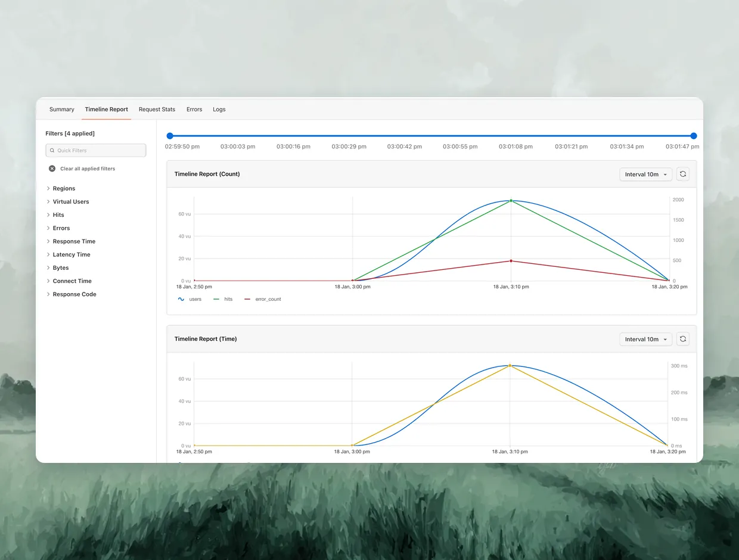This screenshot has height=560, width=739.
Task: Open Interval 10m dropdown in Time report
Action: (646, 339)
